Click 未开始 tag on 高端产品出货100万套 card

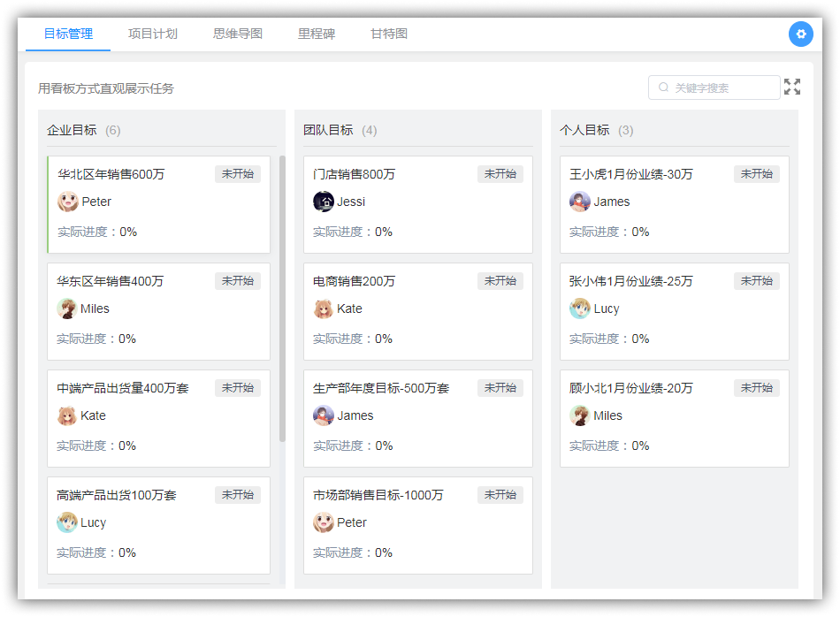[x=238, y=494]
